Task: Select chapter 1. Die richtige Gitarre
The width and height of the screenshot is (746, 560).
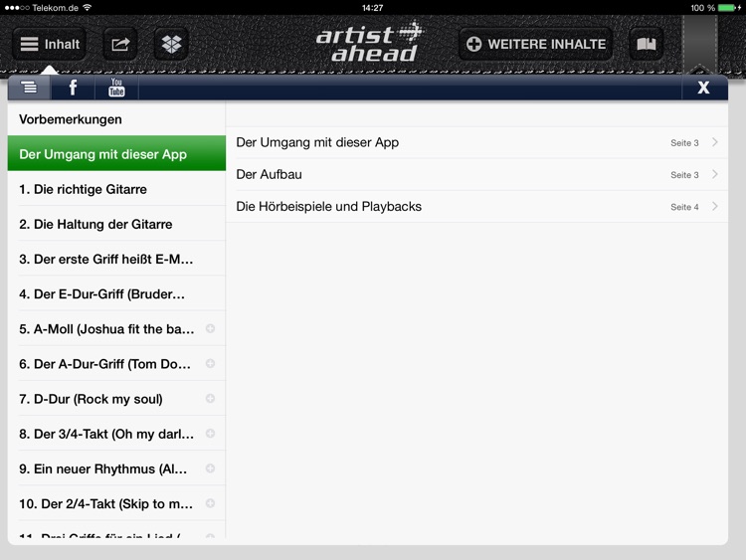Action: 116,189
